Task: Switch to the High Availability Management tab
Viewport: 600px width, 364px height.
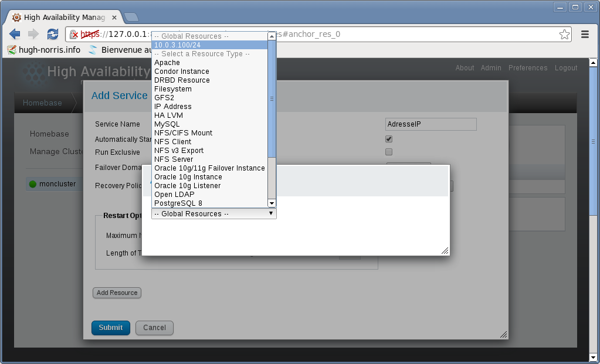Action: (62, 18)
